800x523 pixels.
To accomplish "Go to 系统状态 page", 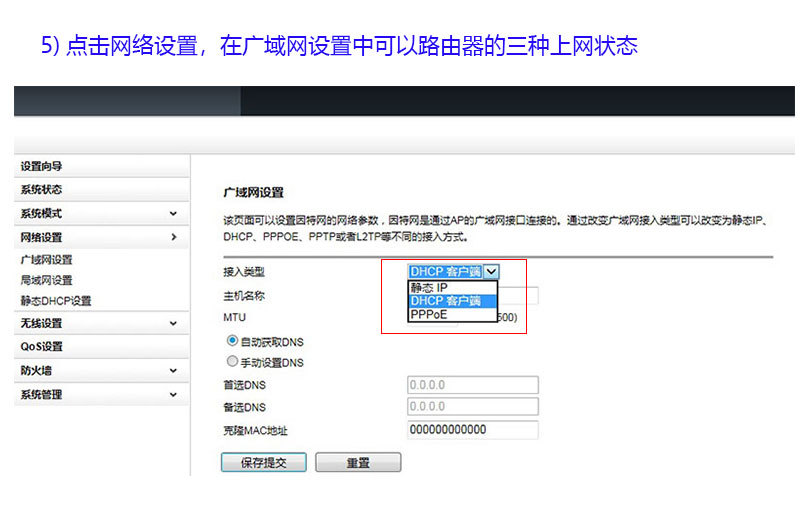I will pyautogui.click(x=42, y=190).
